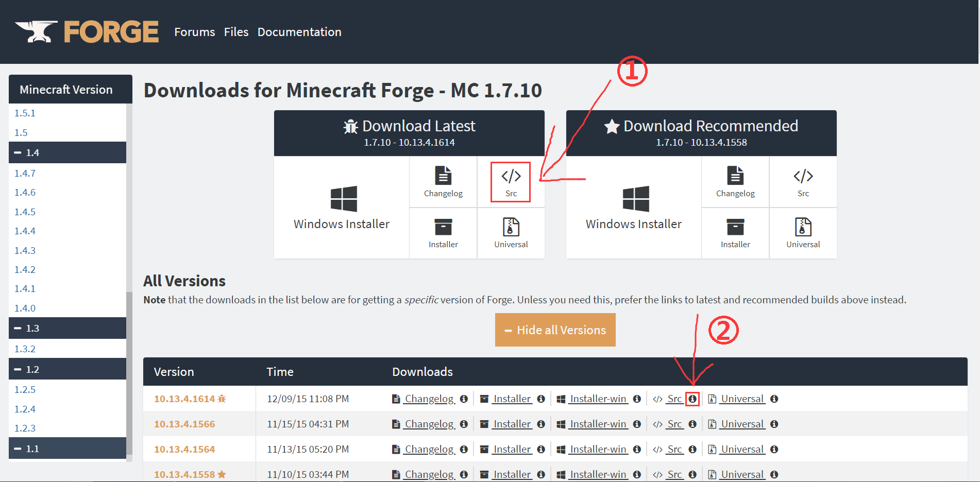Image resolution: width=980 pixels, height=482 pixels.
Task: Collapse the 1.3 version group
Action: point(67,328)
